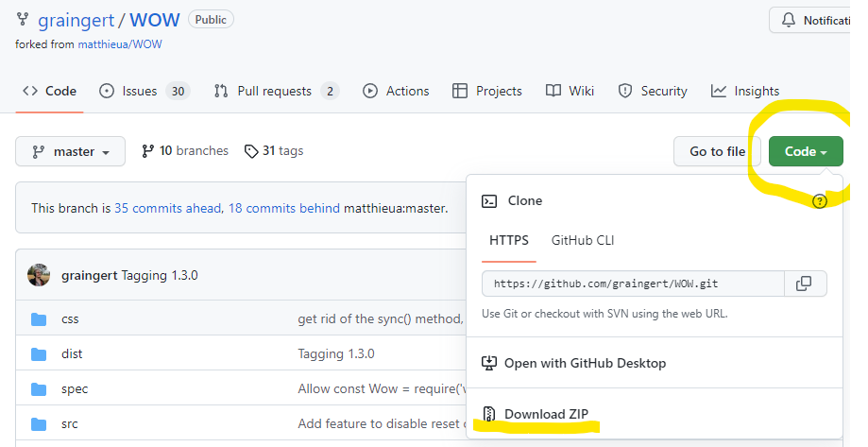Screen dimensions: 868x447
Task: Open the WOW repository link
Action: 155,21
